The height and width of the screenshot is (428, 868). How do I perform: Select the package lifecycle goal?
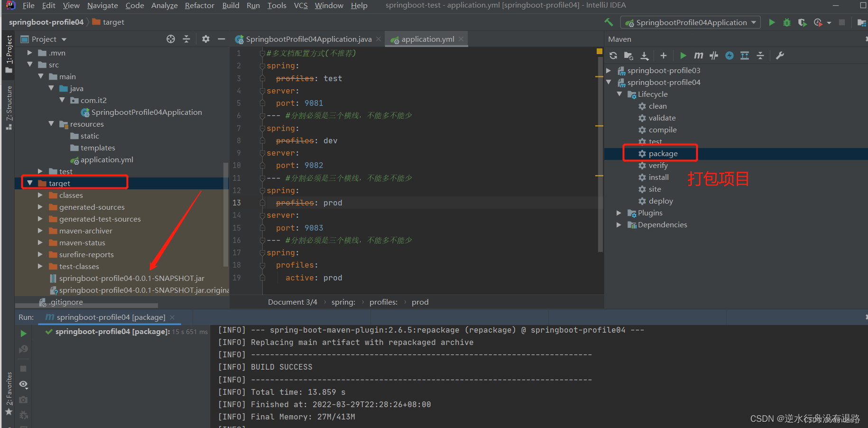(663, 154)
